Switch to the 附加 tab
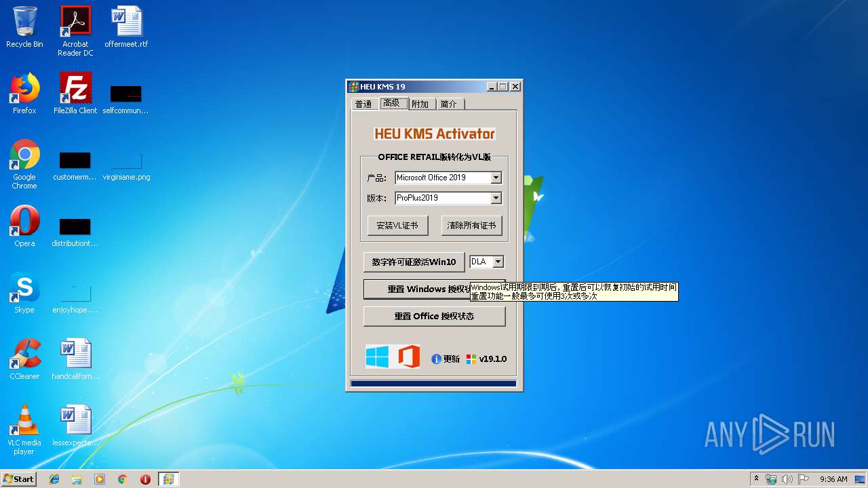The image size is (868, 488). coord(420,104)
